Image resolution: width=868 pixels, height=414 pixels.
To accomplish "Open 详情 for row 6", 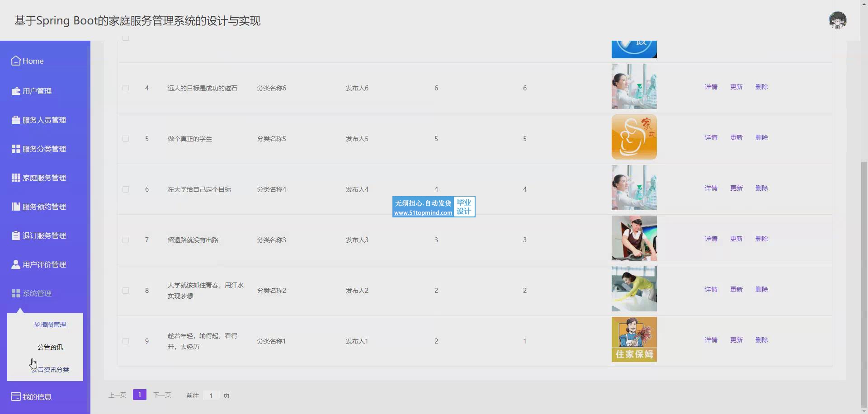I will click(711, 188).
